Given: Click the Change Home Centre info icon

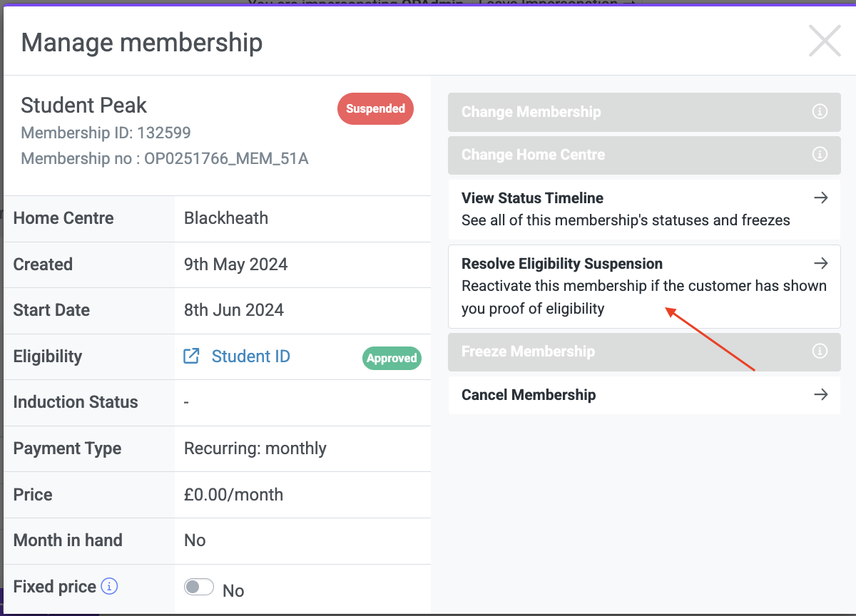Looking at the screenshot, I should (x=820, y=154).
